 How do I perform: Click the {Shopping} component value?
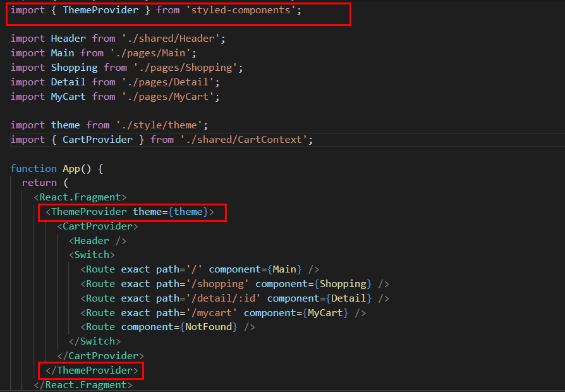[x=343, y=284]
